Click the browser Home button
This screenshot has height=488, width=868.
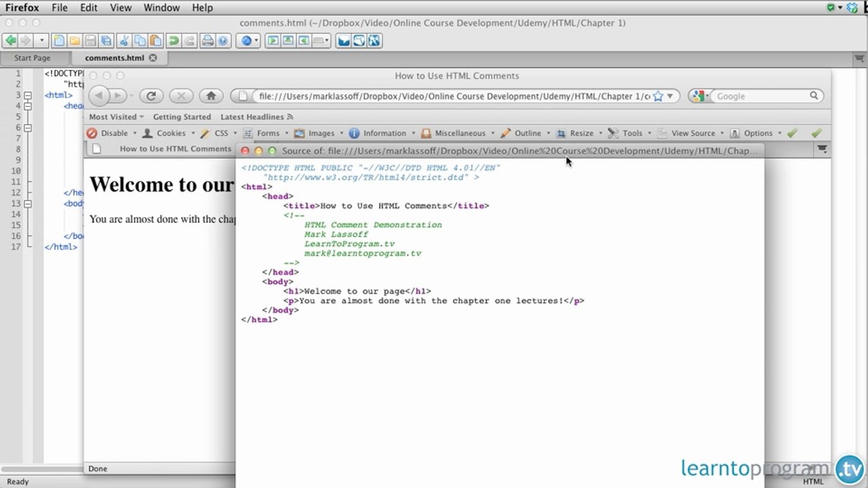(x=211, y=96)
